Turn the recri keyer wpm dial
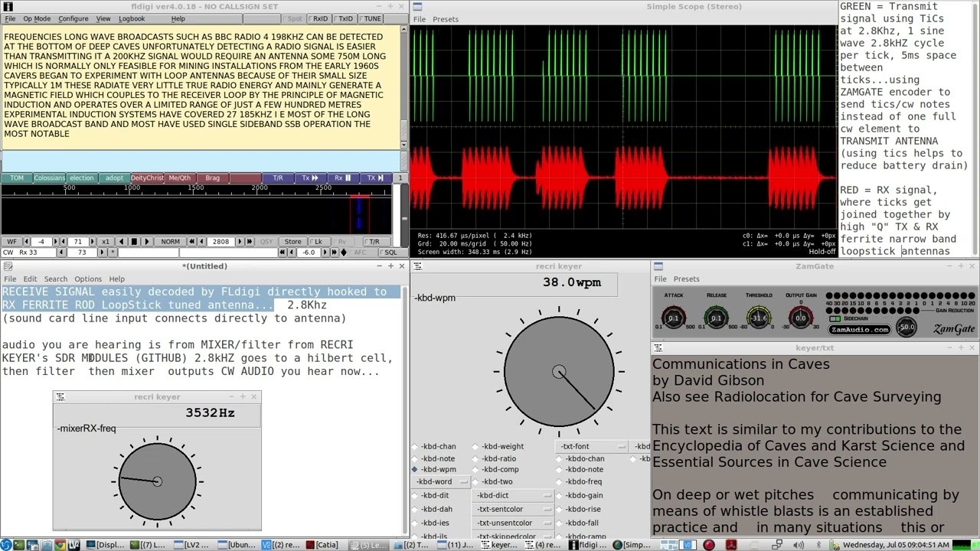This screenshot has width=980, height=551. 559,372
